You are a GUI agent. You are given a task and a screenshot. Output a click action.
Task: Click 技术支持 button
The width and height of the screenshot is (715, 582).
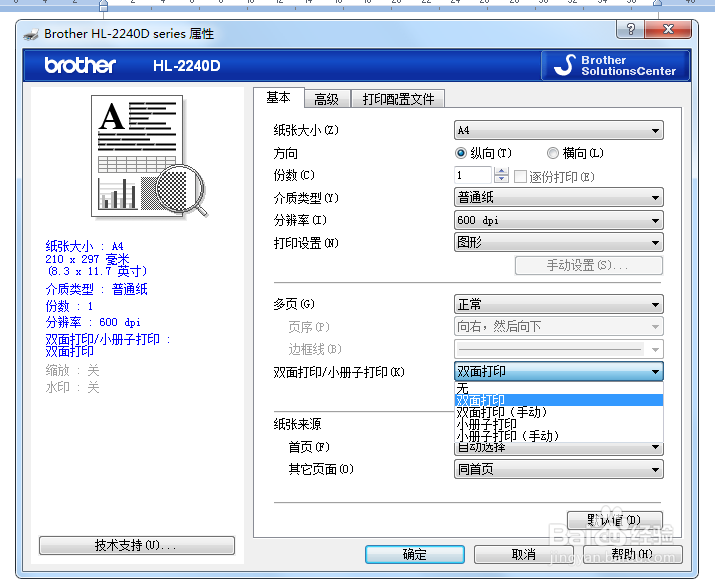point(137,545)
